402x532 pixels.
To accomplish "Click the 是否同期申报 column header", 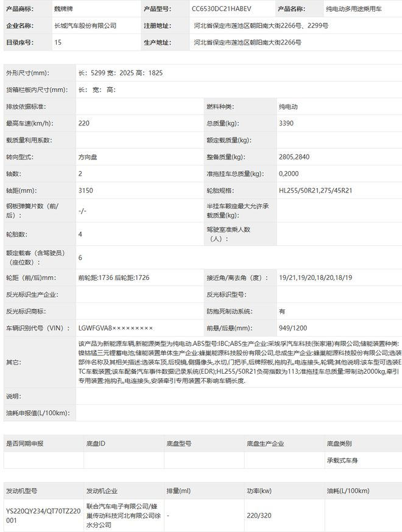I will [x=24, y=444].
